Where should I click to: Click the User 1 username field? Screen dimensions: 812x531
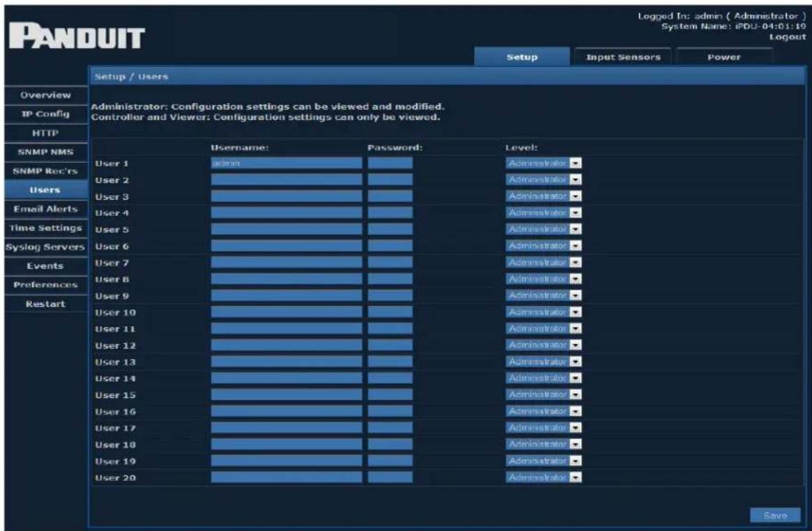coord(286,163)
